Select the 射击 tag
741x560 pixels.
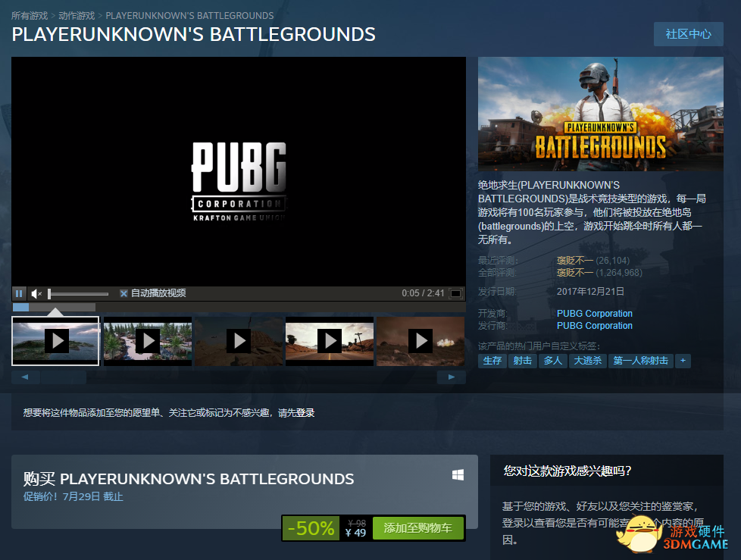[522, 361]
